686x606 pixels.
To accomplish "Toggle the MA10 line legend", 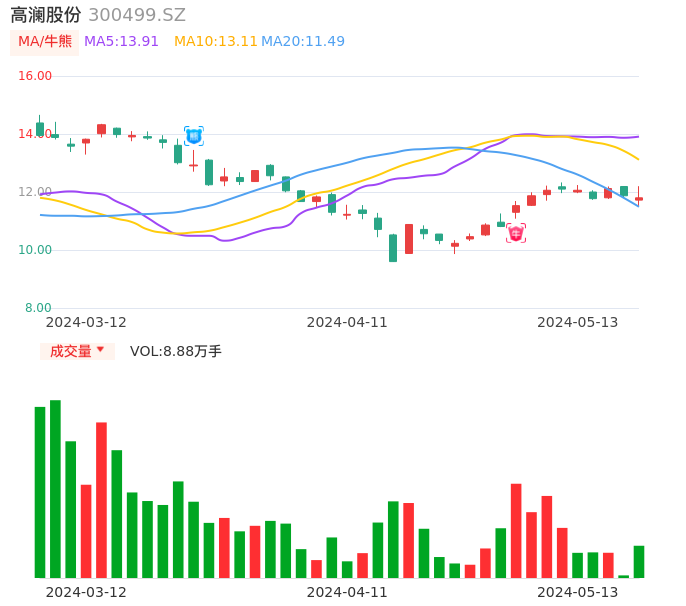I will (x=215, y=42).
